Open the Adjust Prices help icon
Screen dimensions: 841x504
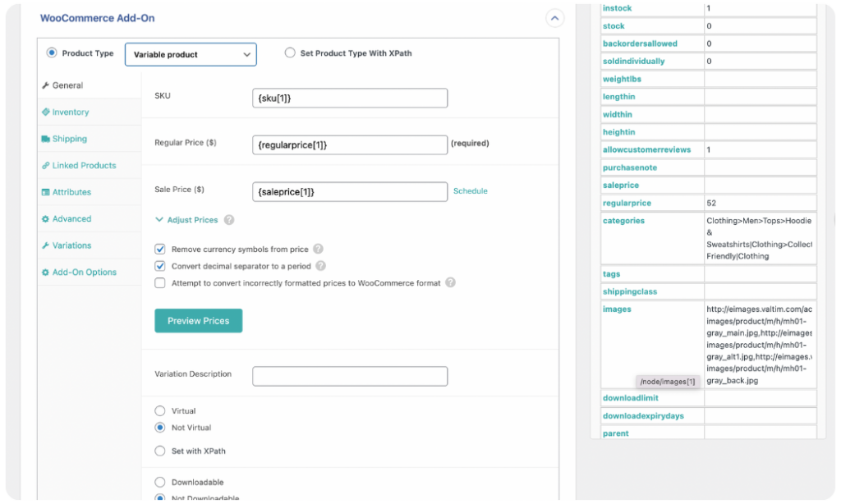(229, 220)
